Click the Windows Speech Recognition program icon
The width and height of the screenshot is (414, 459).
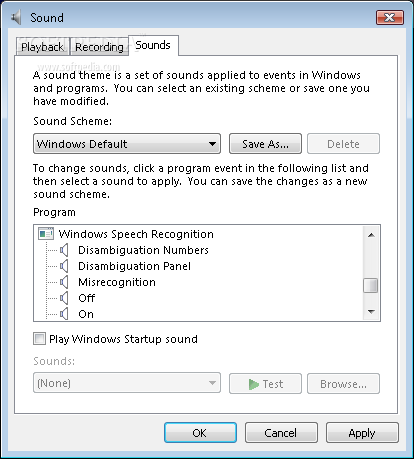point(46,234)
